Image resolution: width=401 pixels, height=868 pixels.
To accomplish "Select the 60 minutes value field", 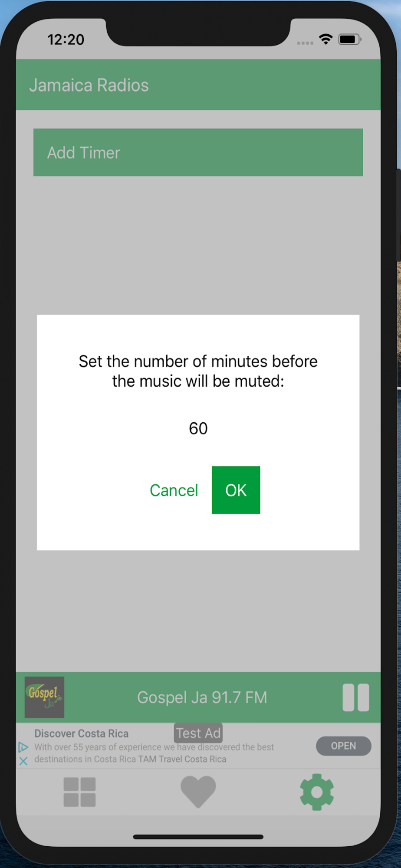I will point(198,428).
